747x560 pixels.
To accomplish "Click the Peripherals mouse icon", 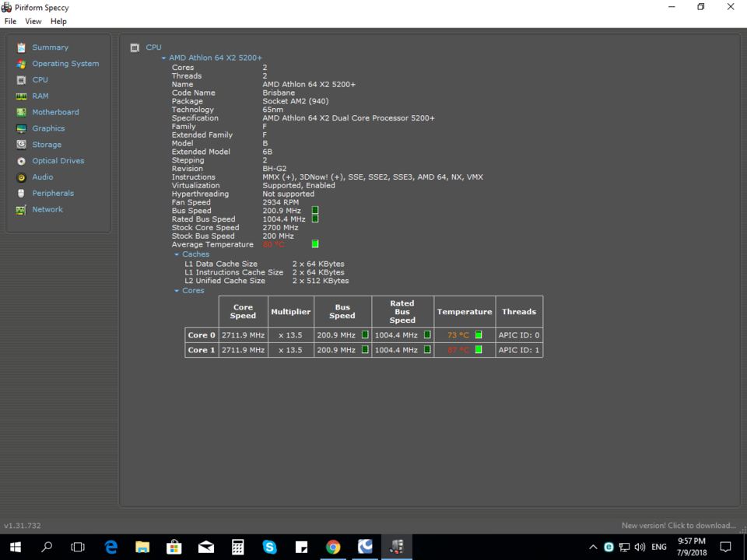I will click(21, 194).
